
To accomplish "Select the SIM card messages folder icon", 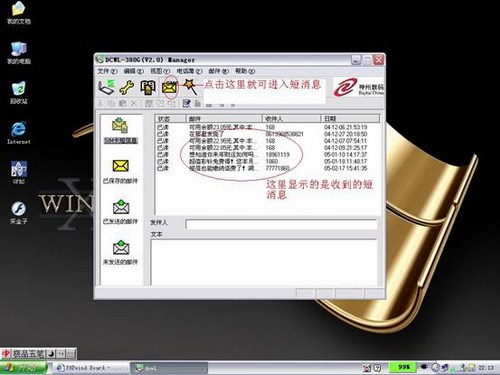I will [120, 126].
